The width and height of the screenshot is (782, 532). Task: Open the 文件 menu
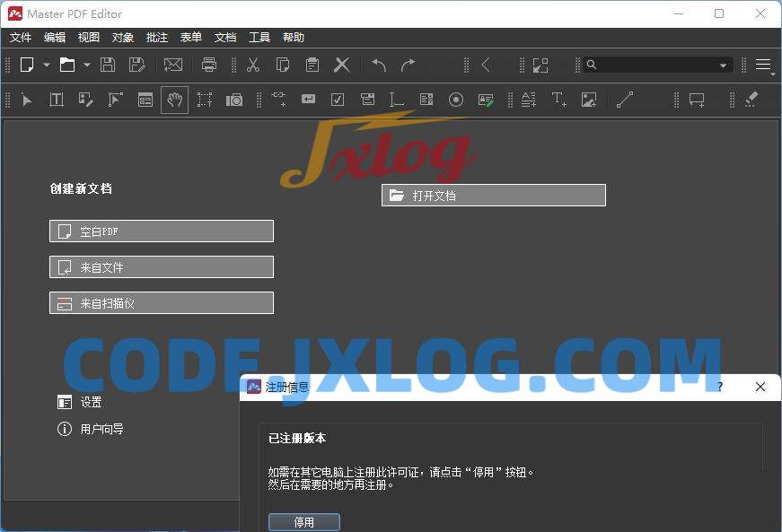coord(21,38)
